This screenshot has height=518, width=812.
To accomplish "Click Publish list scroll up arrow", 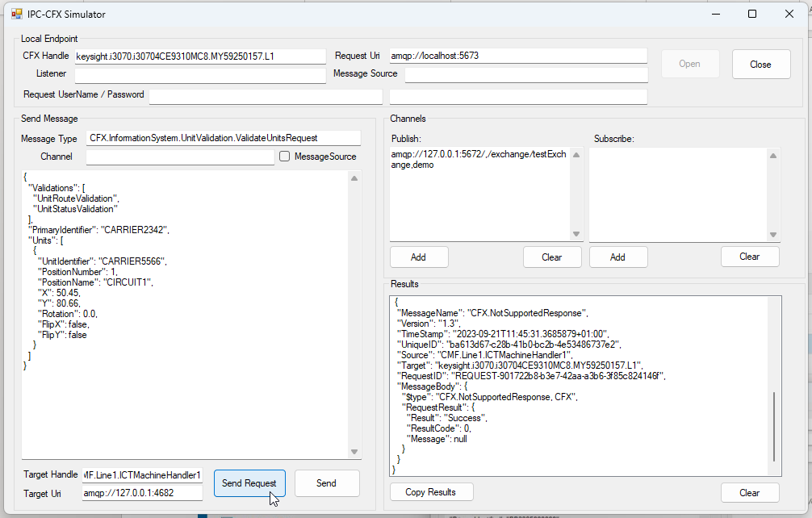I will click(x=576, y=155).
